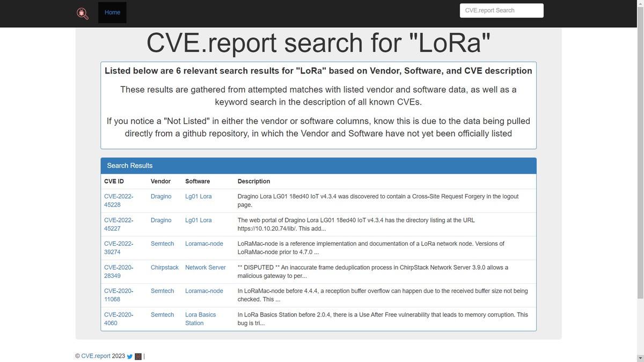Screen dimensions: 644x362
Task: Open CVE-2022-45228 details
Action: (119, 201)
